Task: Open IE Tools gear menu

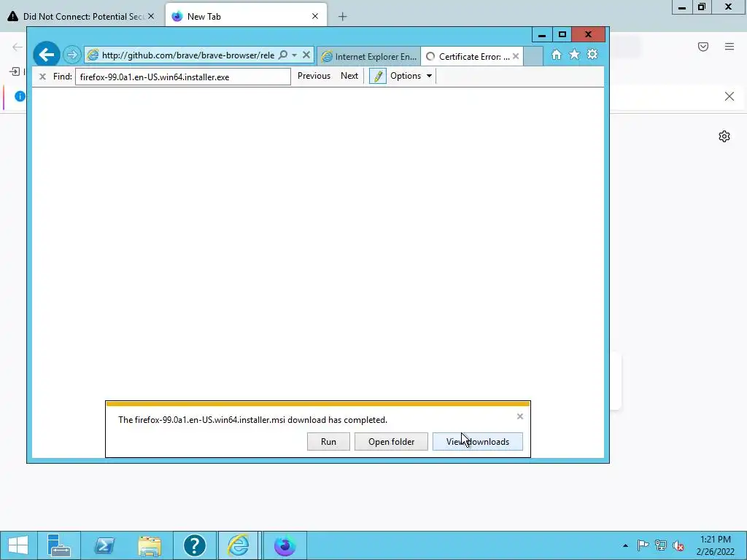Action: pyautogui.click(x=592, y=54)
